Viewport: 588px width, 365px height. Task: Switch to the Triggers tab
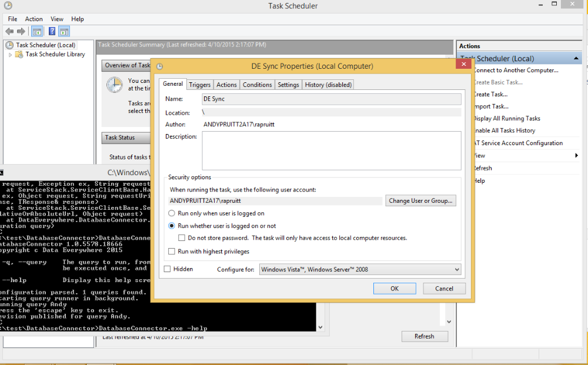point(200,85)
